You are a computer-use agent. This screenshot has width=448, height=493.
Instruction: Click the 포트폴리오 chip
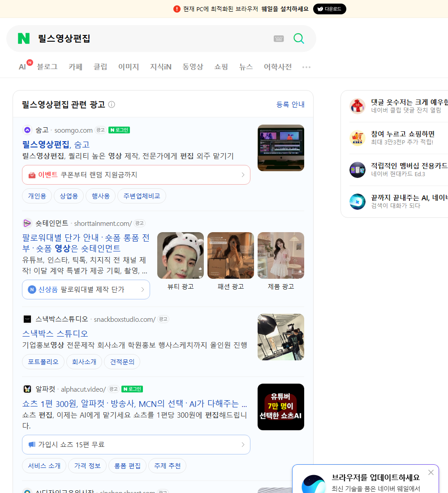click(43, 362)
